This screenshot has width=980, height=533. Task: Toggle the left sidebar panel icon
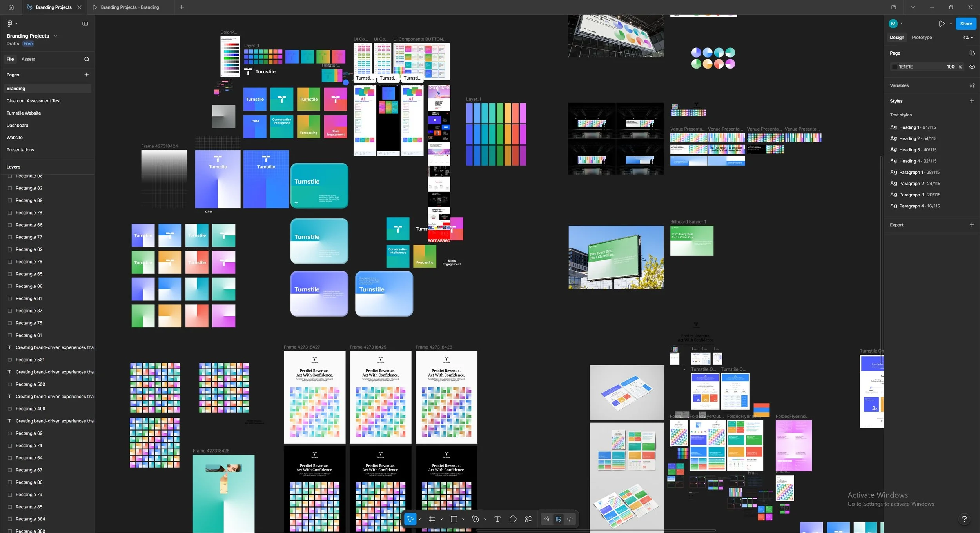point(85,24)
